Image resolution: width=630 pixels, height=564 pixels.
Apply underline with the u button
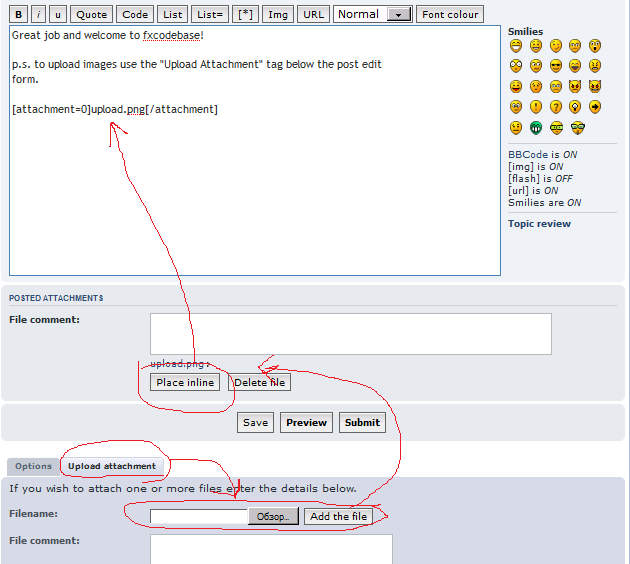click(58, 14)
